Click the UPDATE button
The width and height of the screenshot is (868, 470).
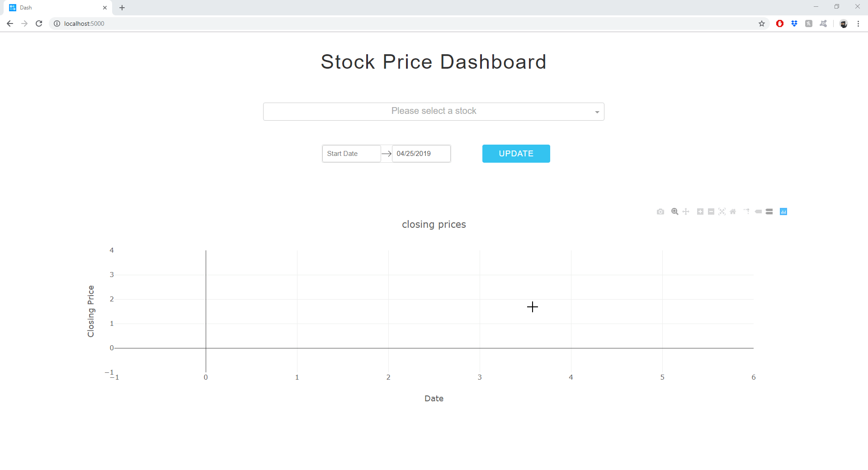pyautogui.click(x=516, y=154)
